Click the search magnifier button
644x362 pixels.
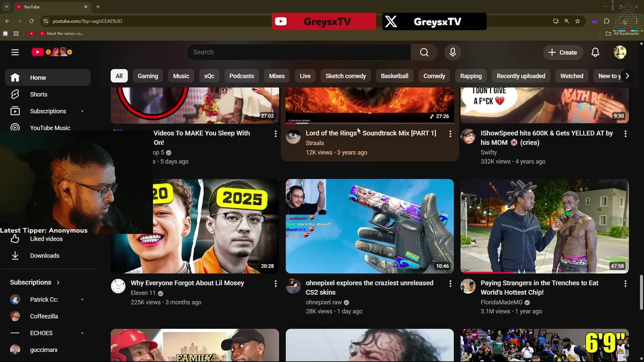click(x=424, y=52)
